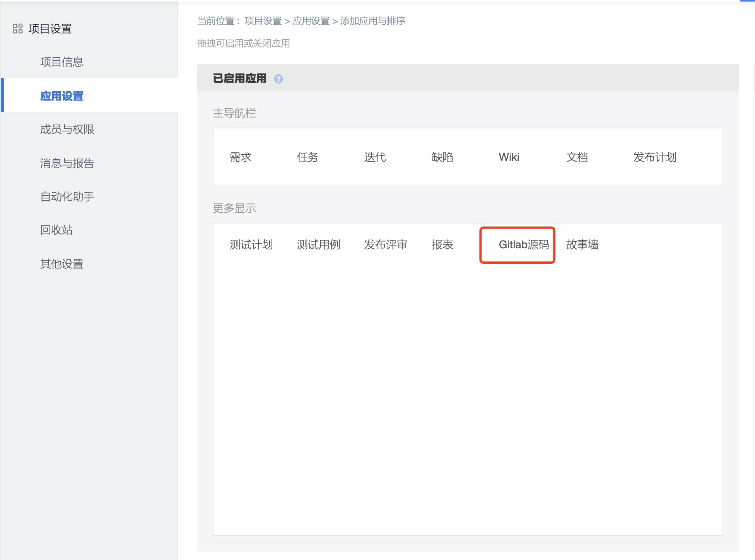Open 添加应用与排序 breadcrumb entry
Image resolution: width=755 pixels, height=560 pixels.
click(372, 21)
